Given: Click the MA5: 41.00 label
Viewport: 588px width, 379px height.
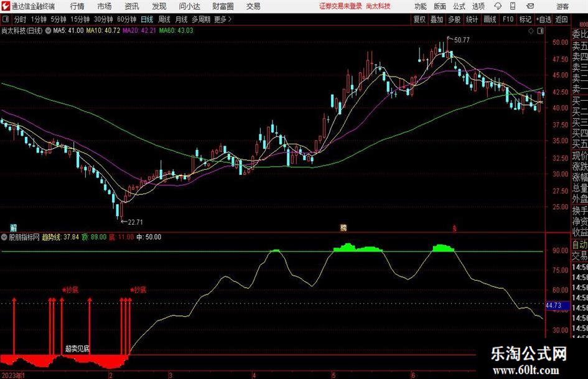Looking at the screenshot, I should pos(68,30).
